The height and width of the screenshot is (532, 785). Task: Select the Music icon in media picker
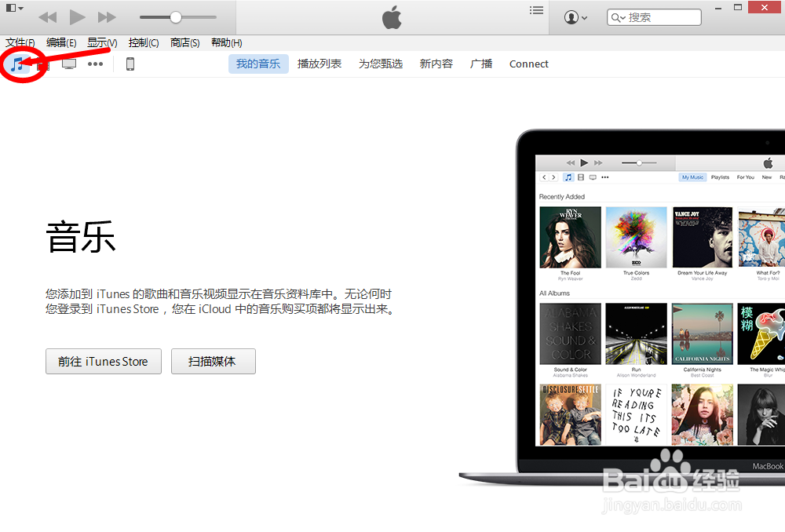click(x=19, y=64)
